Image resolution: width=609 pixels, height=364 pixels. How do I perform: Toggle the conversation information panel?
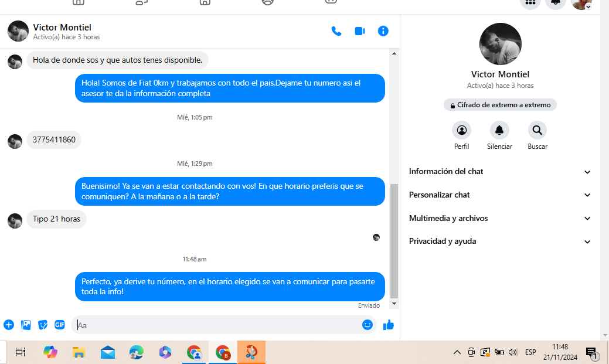tap(383, 31)
